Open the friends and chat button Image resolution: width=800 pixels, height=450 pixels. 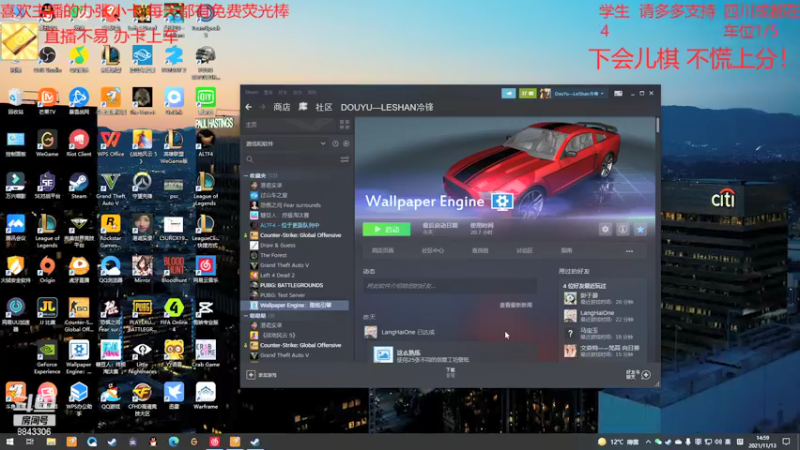tap(638, 375)
